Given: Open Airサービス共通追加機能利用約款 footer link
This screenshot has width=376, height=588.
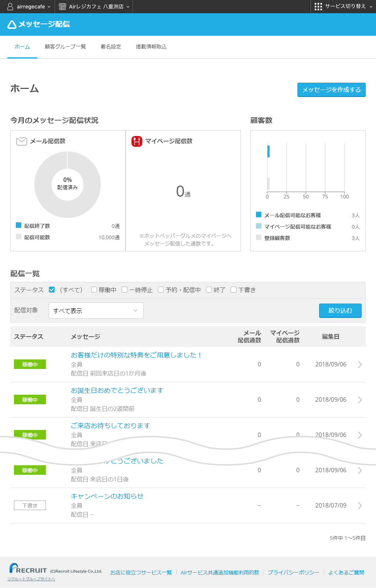Looking at the screenshot, I should pos(220,573).
